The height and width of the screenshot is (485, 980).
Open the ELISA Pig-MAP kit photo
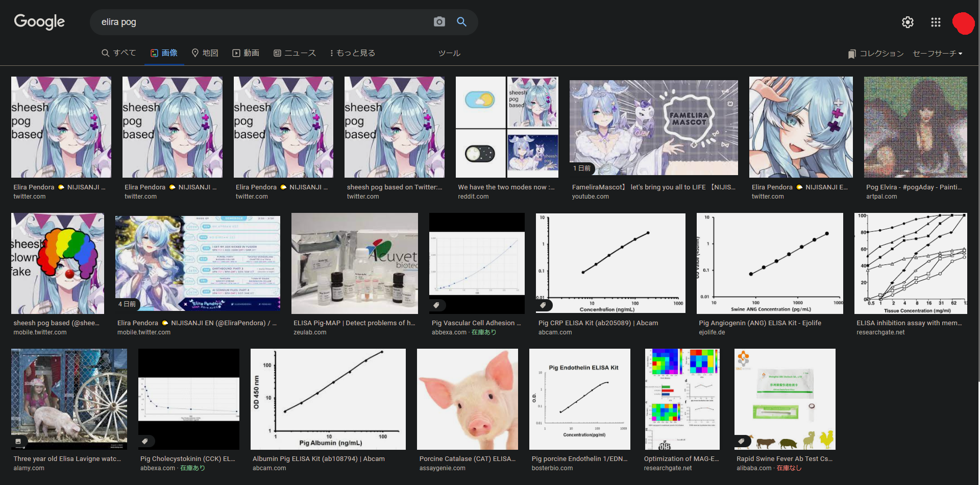pos(355,263)
